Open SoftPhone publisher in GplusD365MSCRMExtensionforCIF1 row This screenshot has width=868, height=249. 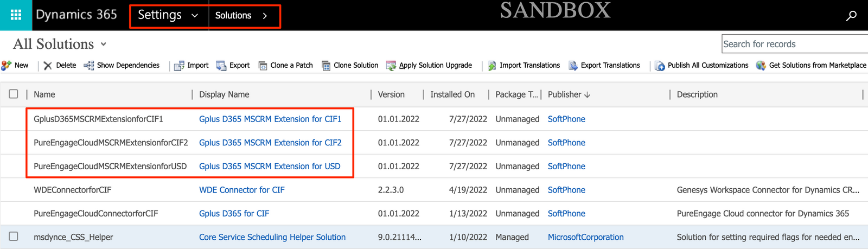[x=566, y=119]
